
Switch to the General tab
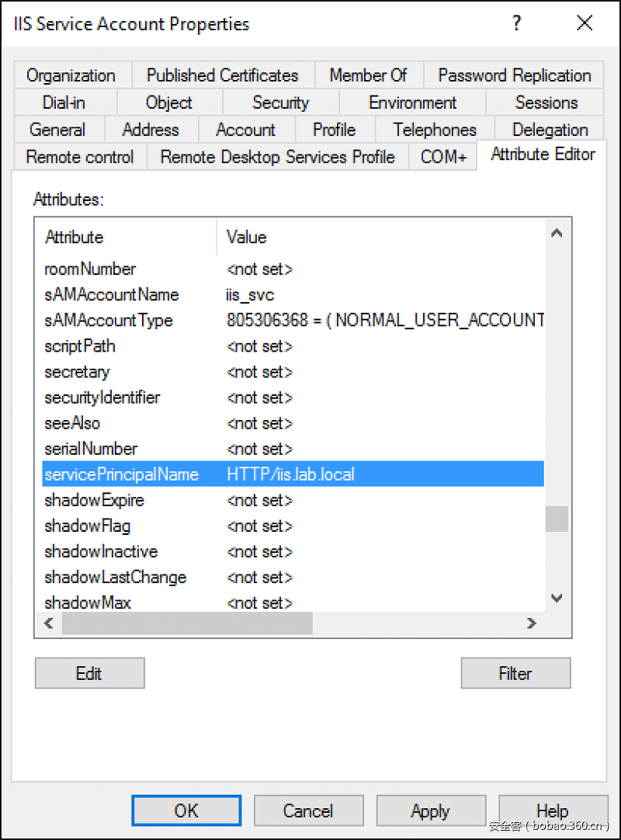pyautogui.click(x=60, y=129)
